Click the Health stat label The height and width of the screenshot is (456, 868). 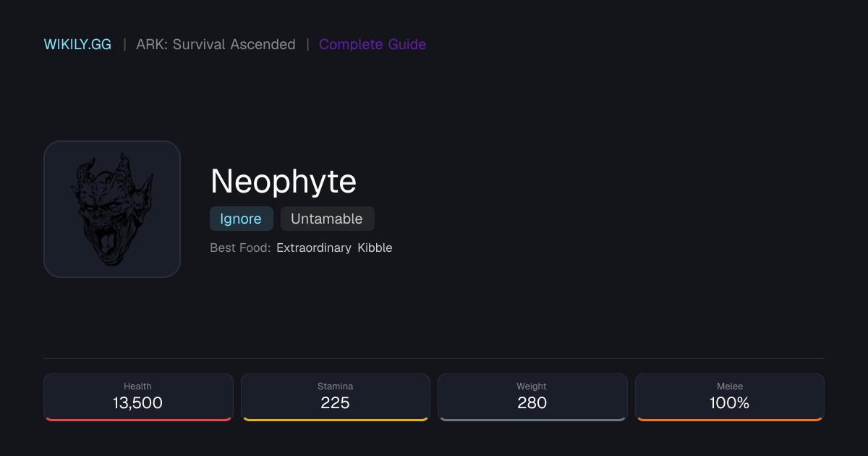(137, 387)
